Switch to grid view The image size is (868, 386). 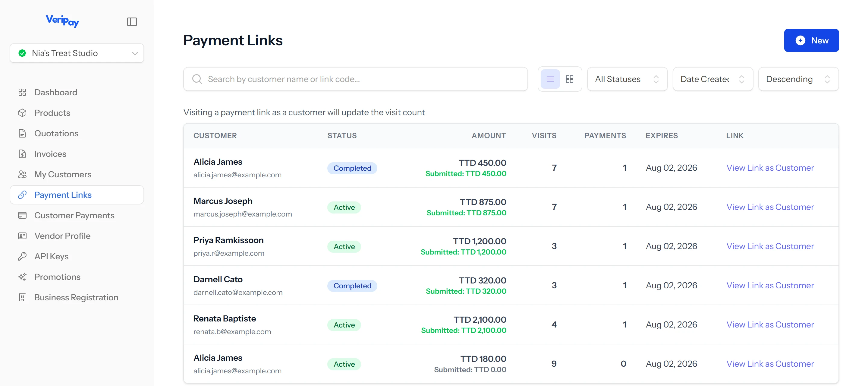(569, 79)
